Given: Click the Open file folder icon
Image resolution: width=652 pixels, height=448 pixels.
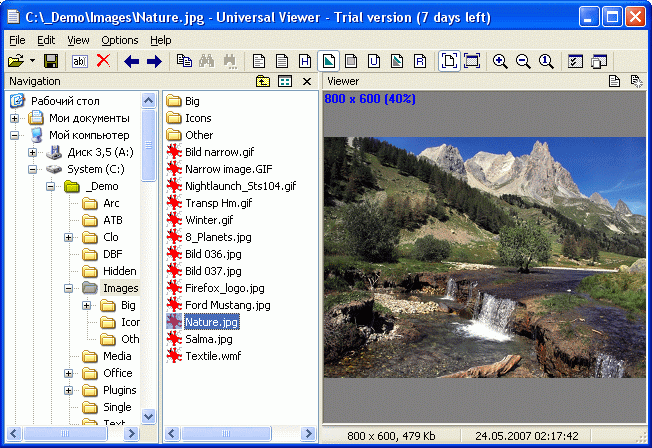Looking at the screenshot, I should [x=16, y=61].
